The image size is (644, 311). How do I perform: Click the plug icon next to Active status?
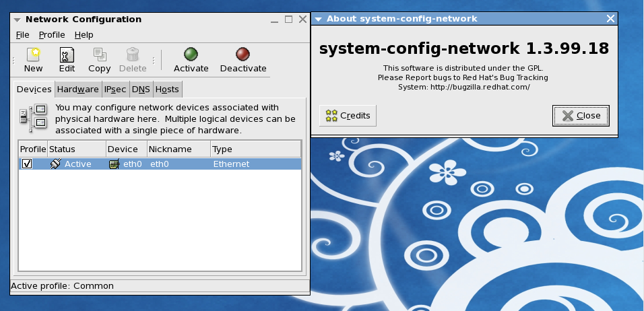point(55,164)
